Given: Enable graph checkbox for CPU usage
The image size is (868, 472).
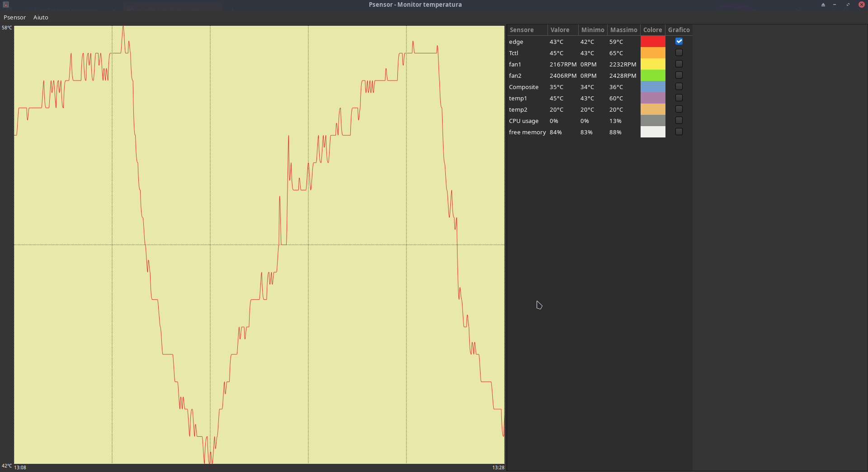Looking at the screenshot, I should tap(679, 120).
